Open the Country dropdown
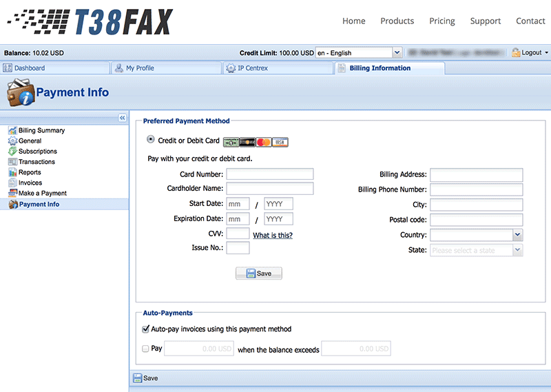Viewport: 551px width, 392px height. pyautogui.click(x=476, y=235)
